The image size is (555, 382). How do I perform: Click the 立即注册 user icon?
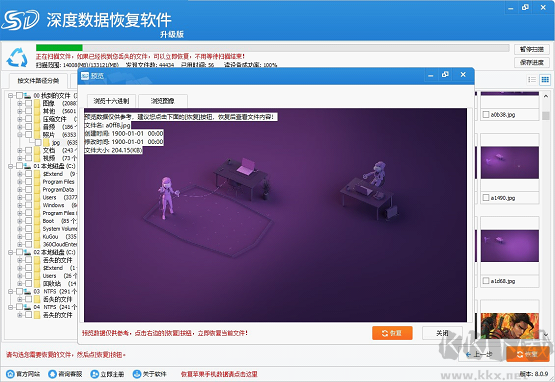coord(95,374)
